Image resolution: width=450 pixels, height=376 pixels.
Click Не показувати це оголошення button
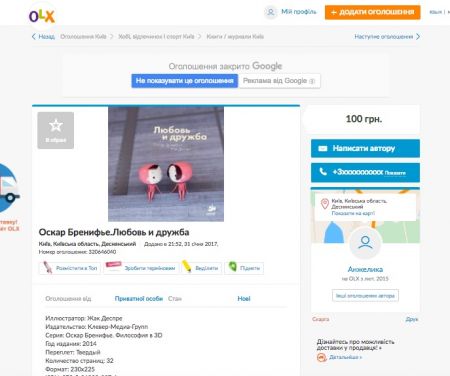185,81
